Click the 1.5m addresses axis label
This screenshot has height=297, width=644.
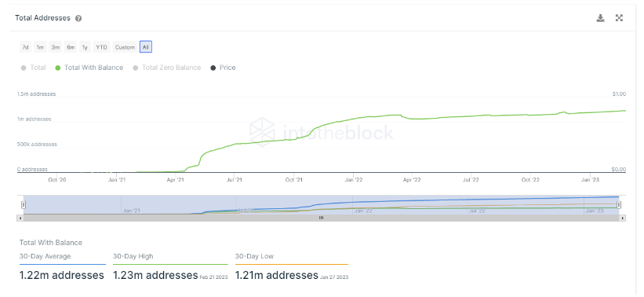pyautogui.click(x=36, y=94)
